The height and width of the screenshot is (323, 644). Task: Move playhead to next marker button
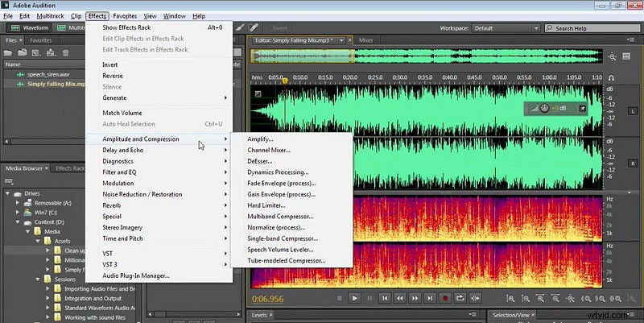[x=430, y=298]
